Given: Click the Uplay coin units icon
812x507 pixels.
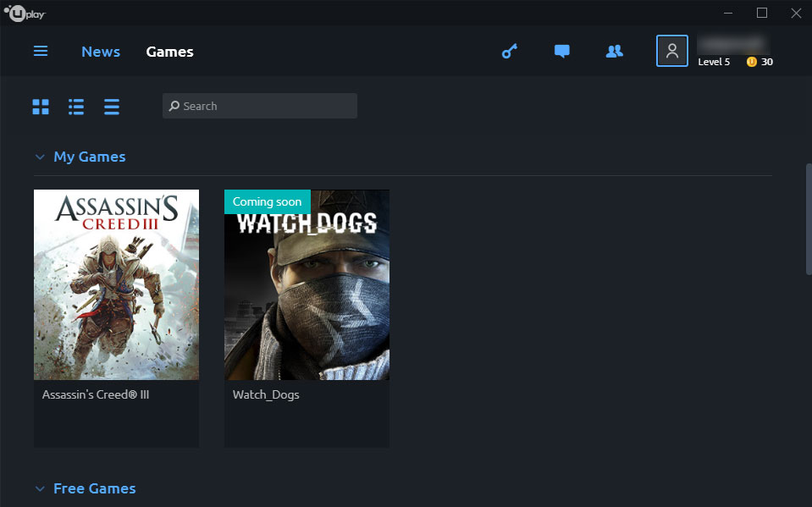Looking at the screenshot, I should click(x=751, y=62).
